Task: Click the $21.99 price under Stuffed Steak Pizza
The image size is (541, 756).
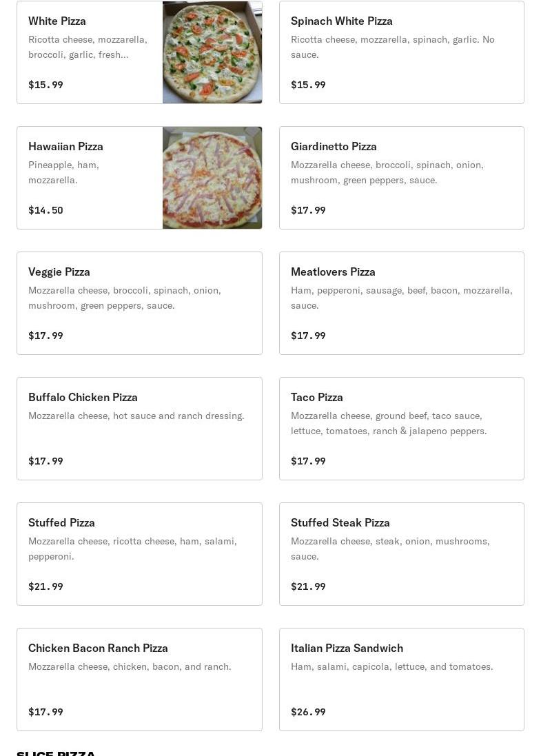Action: (308, 586)
